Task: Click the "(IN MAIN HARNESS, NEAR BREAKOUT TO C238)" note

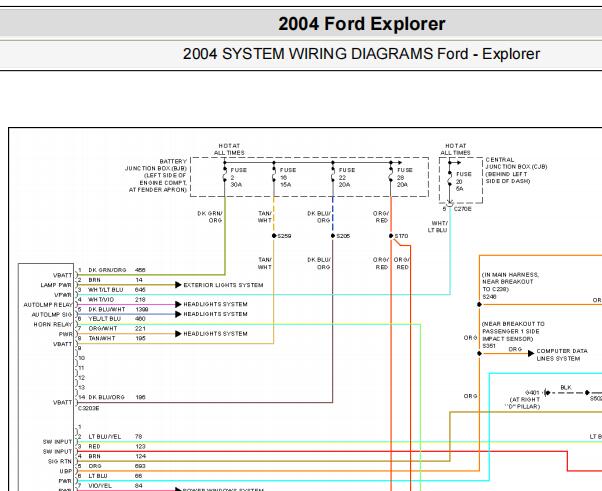Action: 510,282
